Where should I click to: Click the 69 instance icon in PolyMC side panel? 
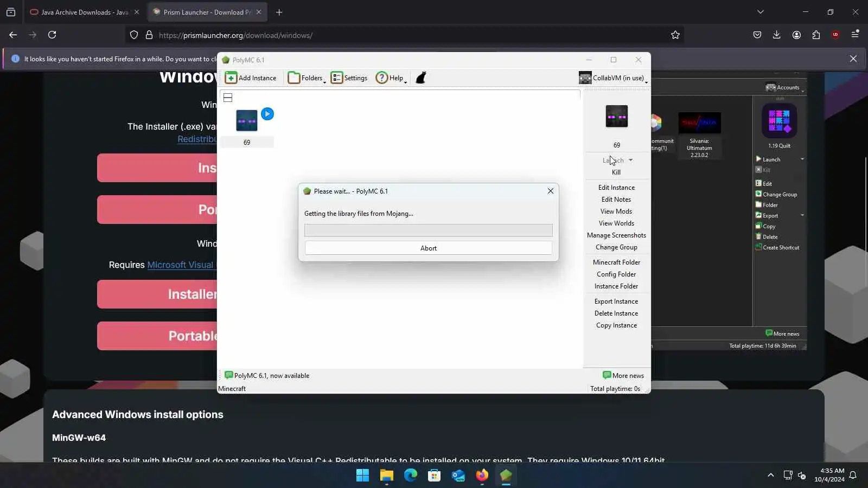click(617, 116)
